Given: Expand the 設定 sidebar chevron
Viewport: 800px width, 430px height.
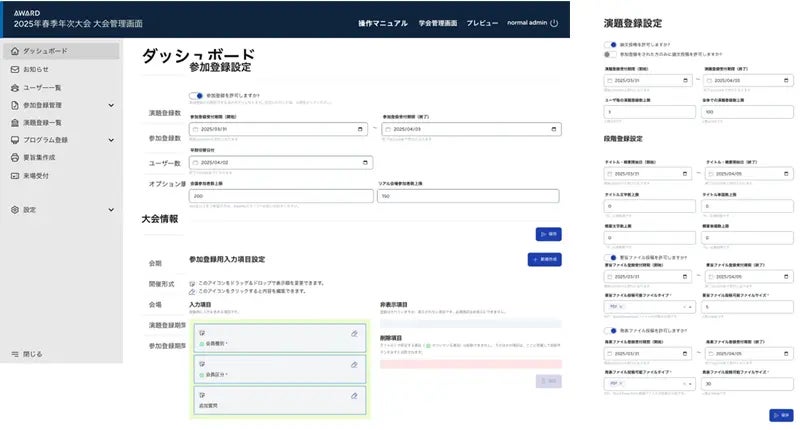Looking at the screenshot, I should click(x=111, y=210).
